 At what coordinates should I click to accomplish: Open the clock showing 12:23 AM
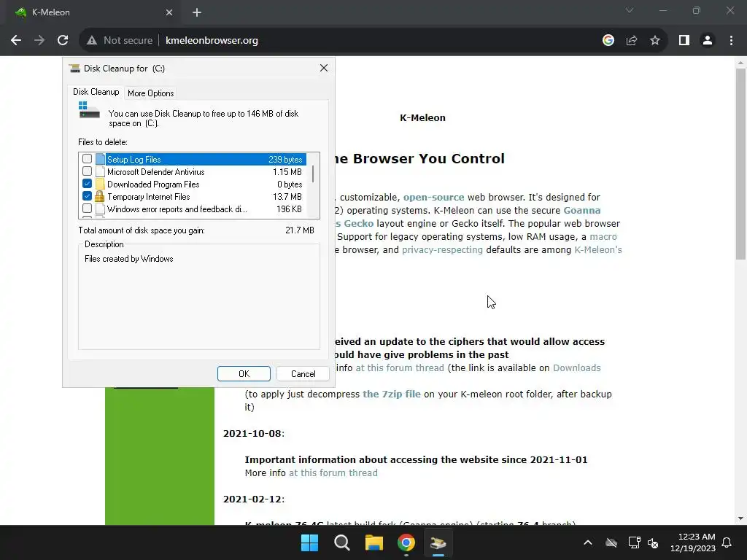693,542
